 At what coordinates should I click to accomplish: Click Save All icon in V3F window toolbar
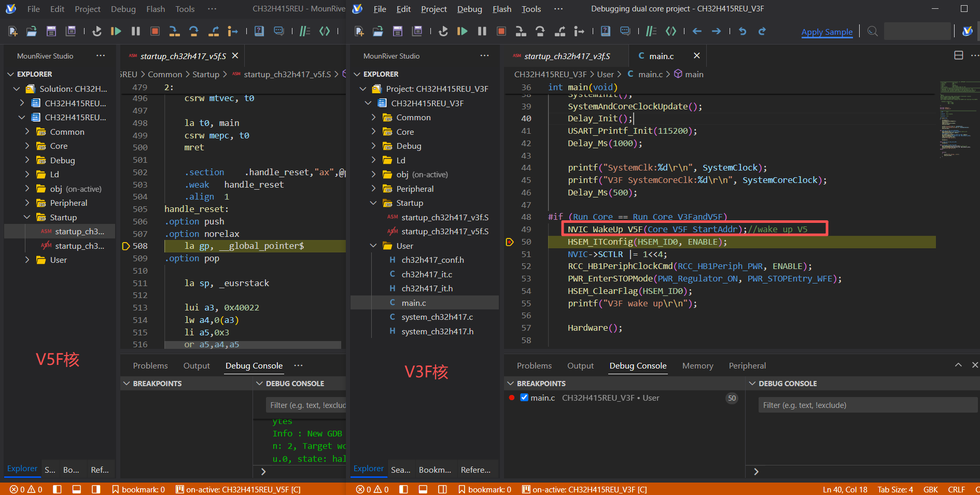[417, 31]
